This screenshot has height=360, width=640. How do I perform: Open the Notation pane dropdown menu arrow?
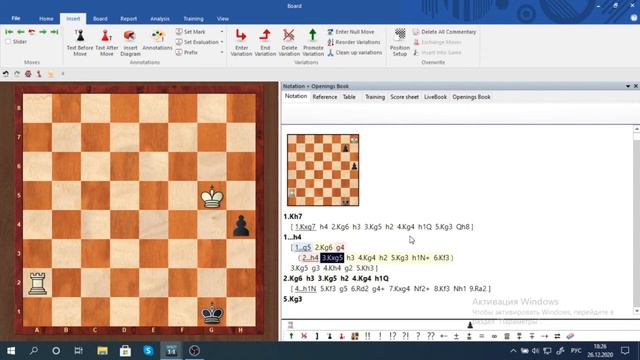(628, 86)
